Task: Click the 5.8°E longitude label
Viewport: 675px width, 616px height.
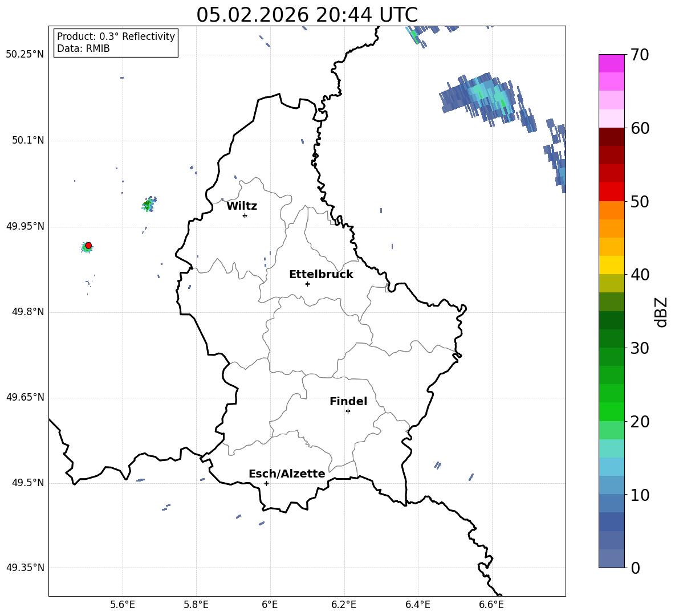Action: coord(196,605)
